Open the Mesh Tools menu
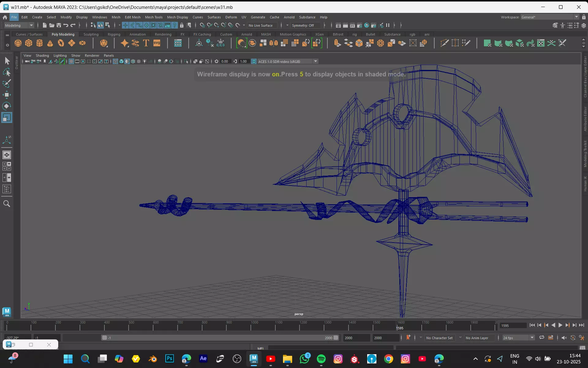 pos(154,17)
